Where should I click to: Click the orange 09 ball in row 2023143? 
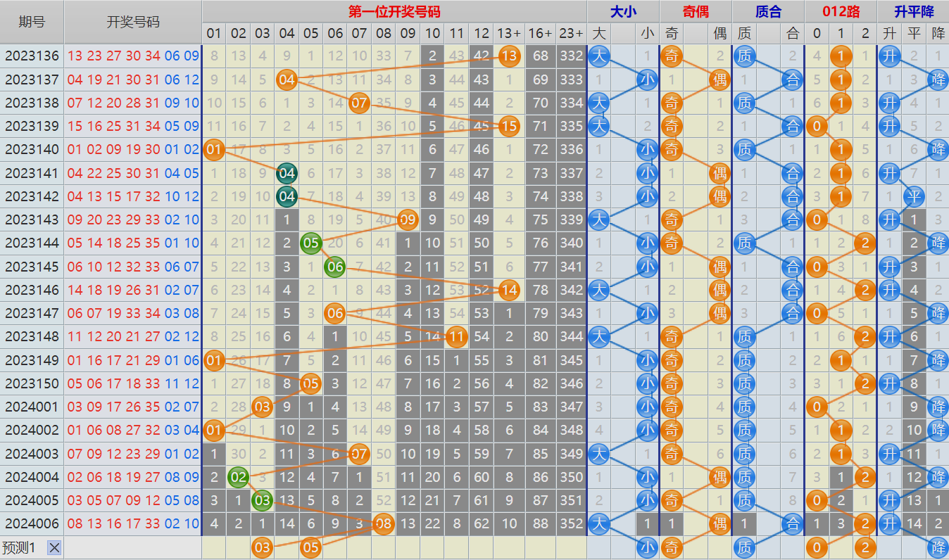pyautogui.click(x=408, y=220)
